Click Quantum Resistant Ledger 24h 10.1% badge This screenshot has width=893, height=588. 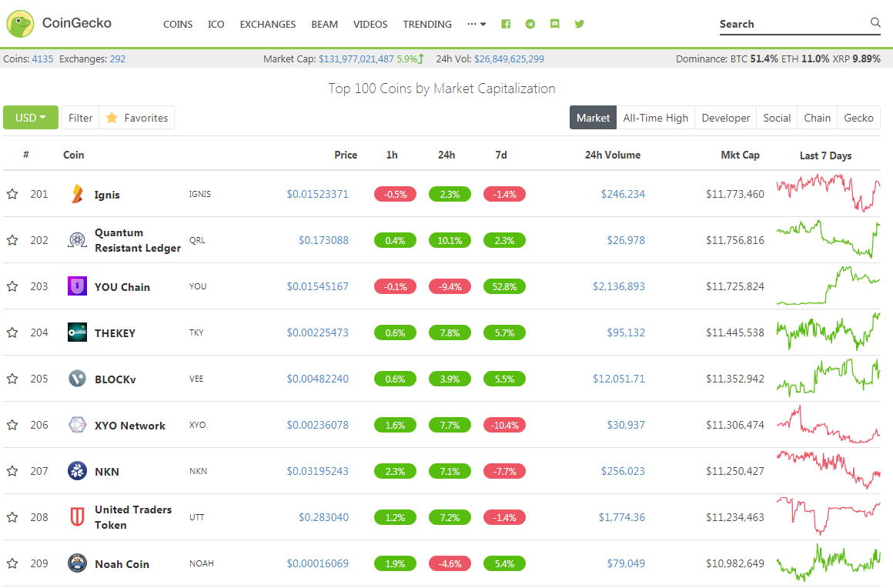(x=450, y=240)
